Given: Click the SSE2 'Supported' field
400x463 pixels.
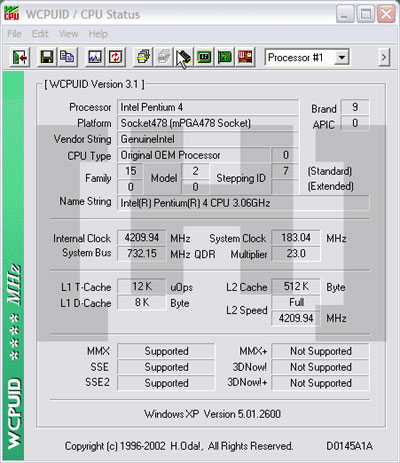Looking at the screenshot, I should pyautogui.click(x=166, y=383).
